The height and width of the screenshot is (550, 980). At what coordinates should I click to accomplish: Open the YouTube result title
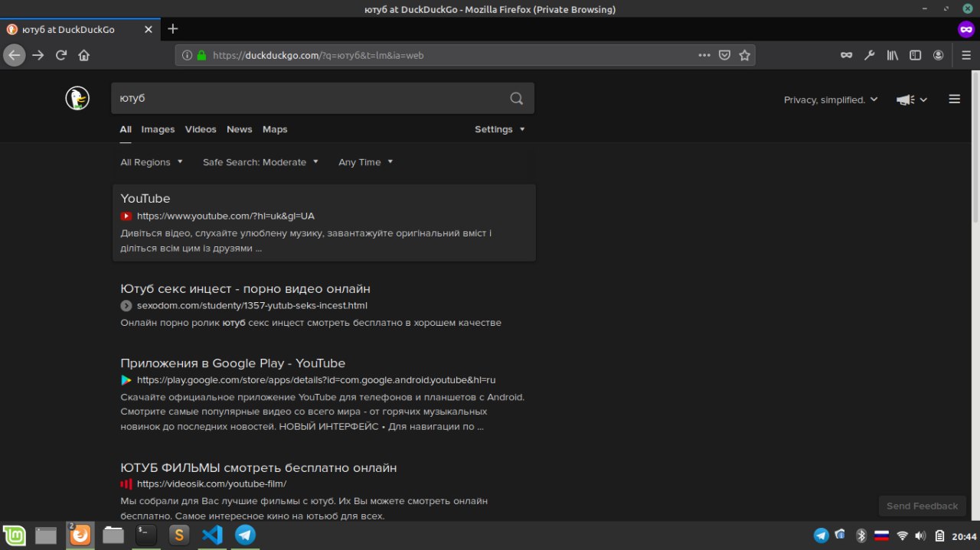pos(145,199)
